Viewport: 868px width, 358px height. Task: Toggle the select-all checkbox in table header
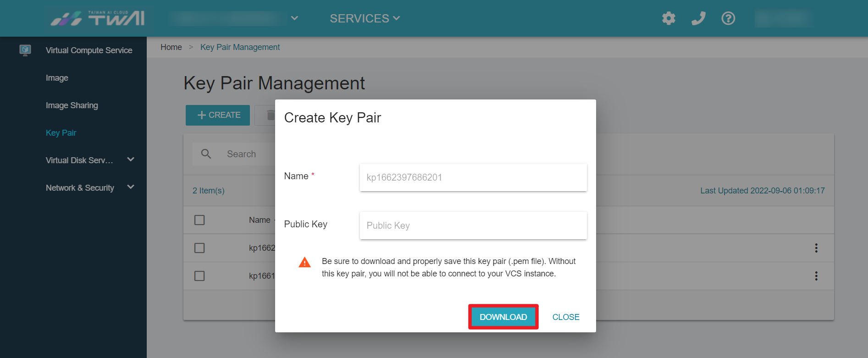click(x=199, y=220)
